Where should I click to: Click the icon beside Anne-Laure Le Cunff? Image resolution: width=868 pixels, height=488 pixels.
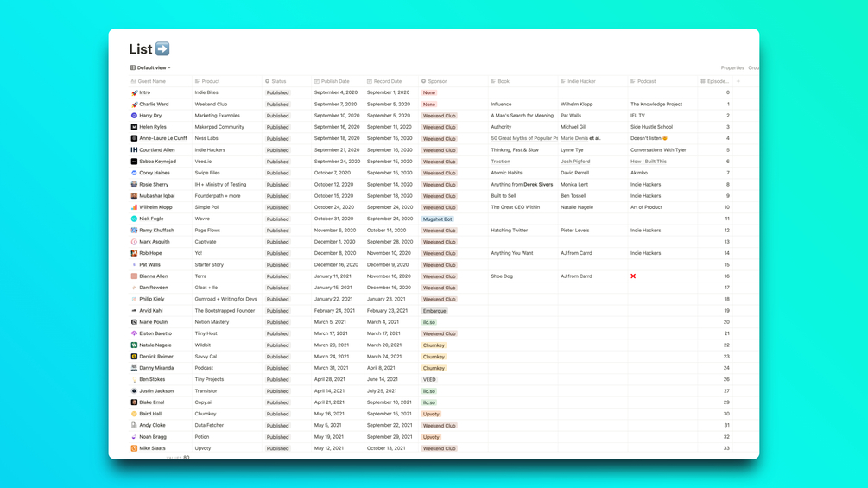point(134,138)
